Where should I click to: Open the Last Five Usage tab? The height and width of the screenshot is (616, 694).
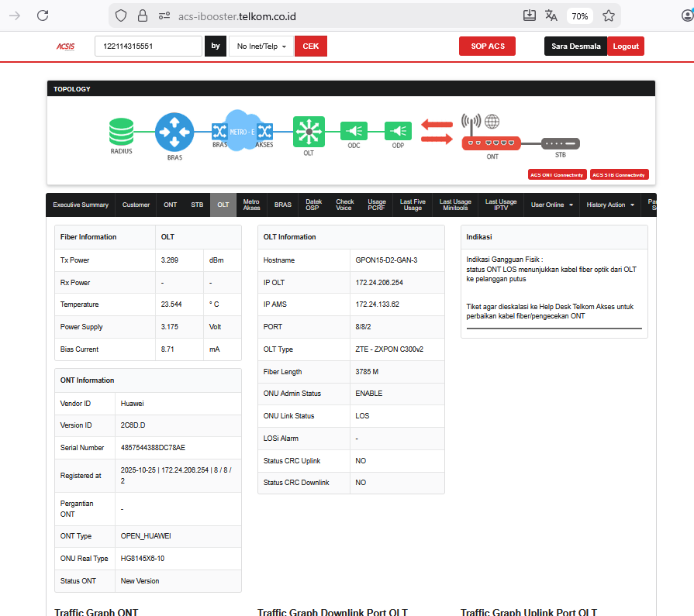coord(413,205)
